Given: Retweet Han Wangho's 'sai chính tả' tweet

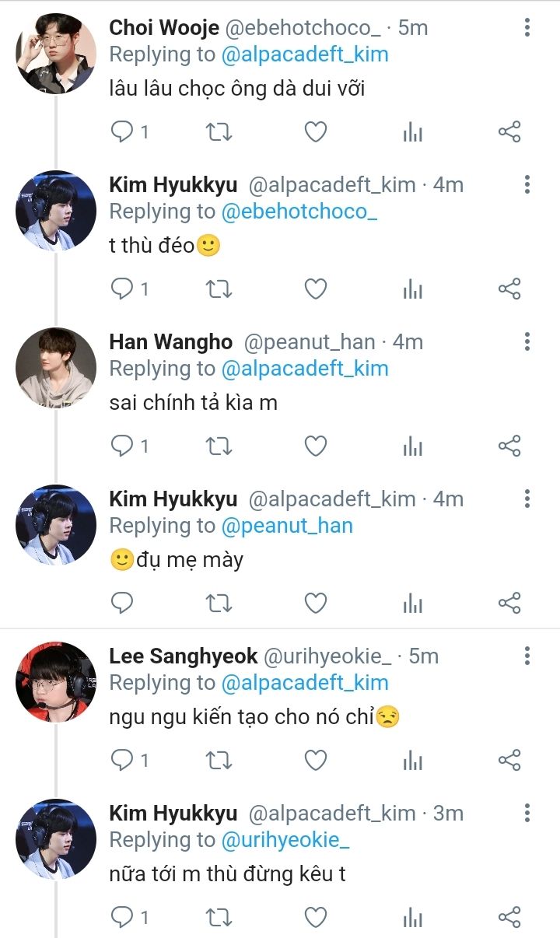Looking at the screenshot, I should [219, 446].
